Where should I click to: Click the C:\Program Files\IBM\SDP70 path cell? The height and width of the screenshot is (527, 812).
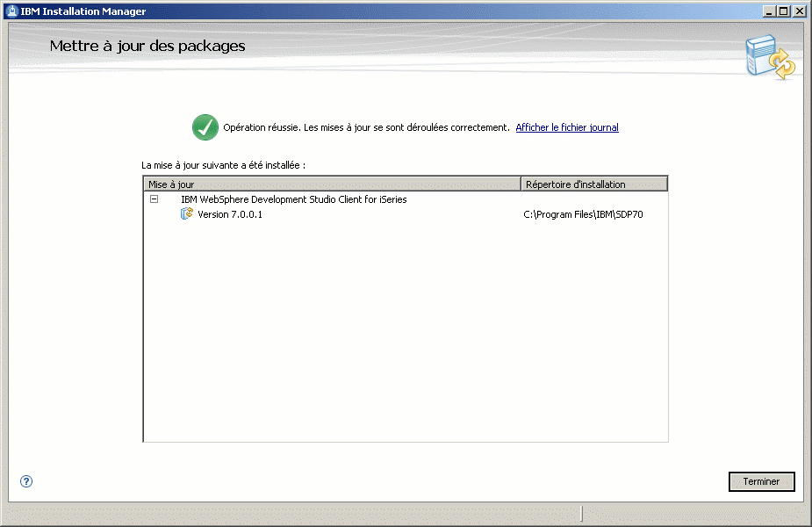pyautogui.click(x=583, y=214)
